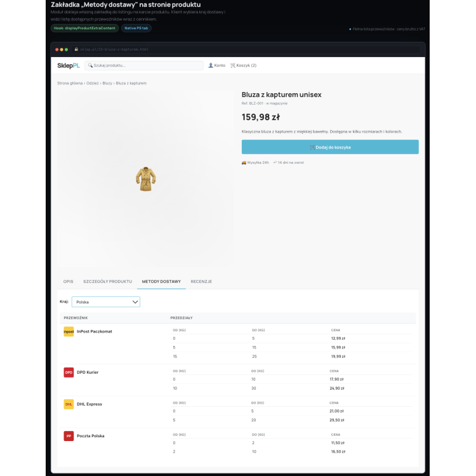
Task: Open the Kraj country dropdown
Action: [106, 302]
